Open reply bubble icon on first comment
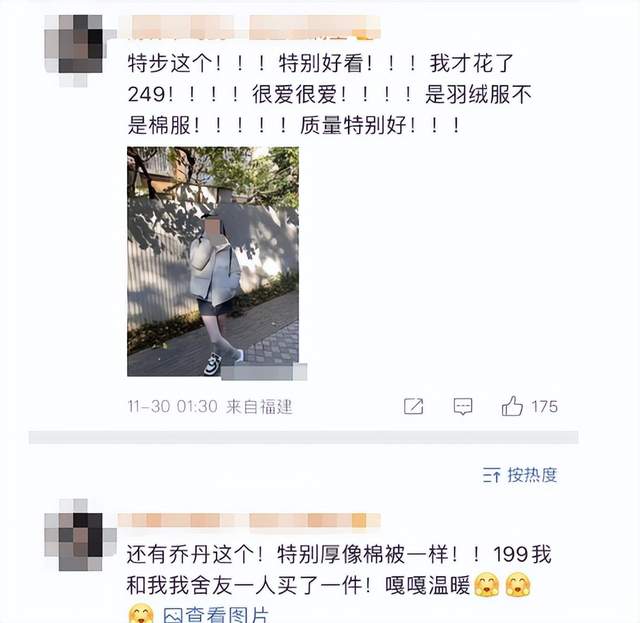Screen dimensions: 640x623 (x=463, y=407)
